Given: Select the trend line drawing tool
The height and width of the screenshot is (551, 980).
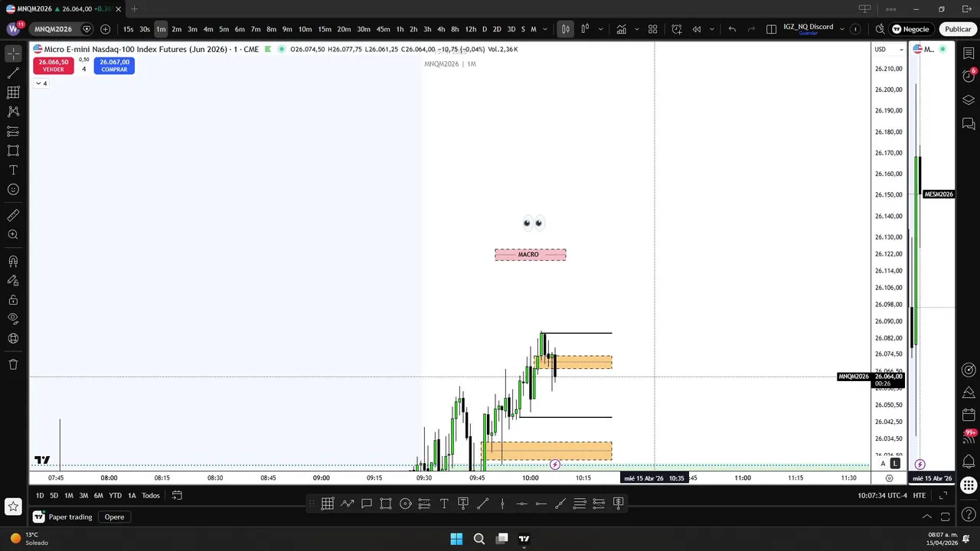Looking at the screenshot, I should click(13, 73).
